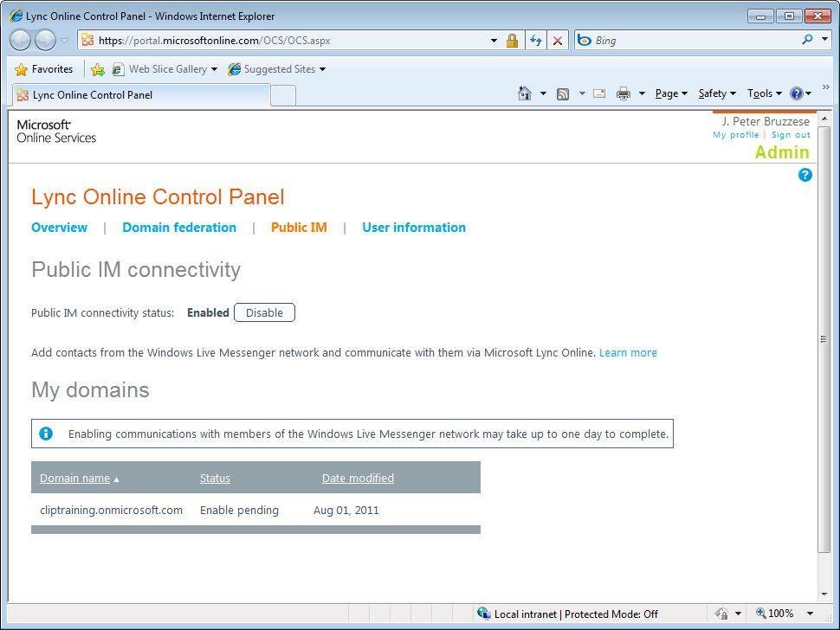This screenshot has width=840, height=630.
Task: Click the Print icon
Action: pos(623,93)
